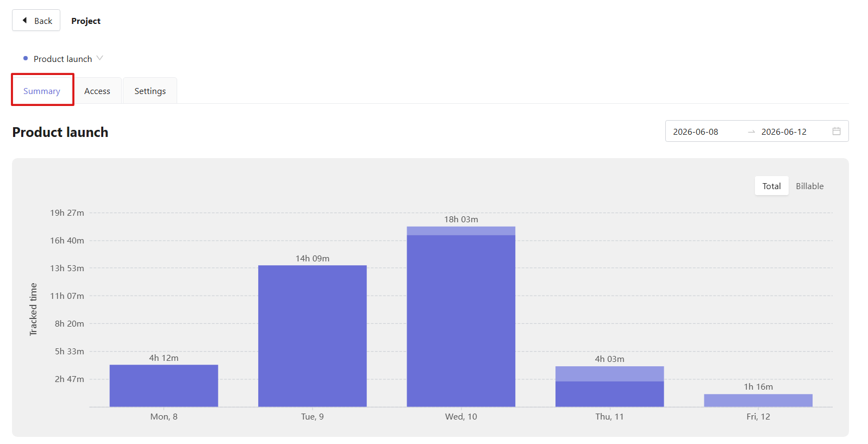Select the Tue, 9 bar of 14h 09m
The width and height of the screenshot is (868, 444).
pos(313,336)
